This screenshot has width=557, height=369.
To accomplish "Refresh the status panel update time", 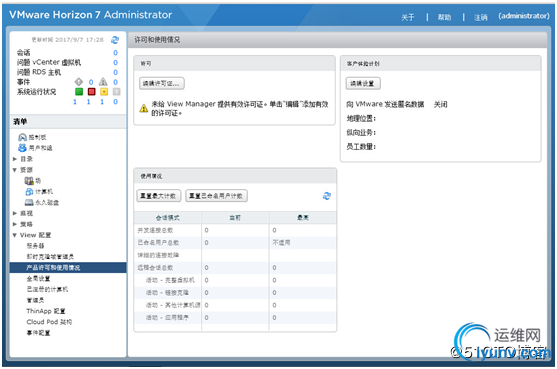I will [x=115, y=40].
